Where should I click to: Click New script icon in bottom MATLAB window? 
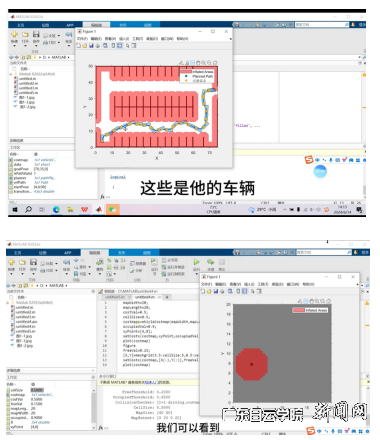[11, 262]
